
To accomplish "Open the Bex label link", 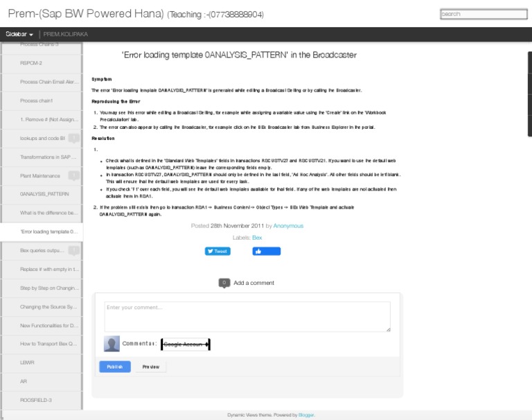I will [257, 238].
